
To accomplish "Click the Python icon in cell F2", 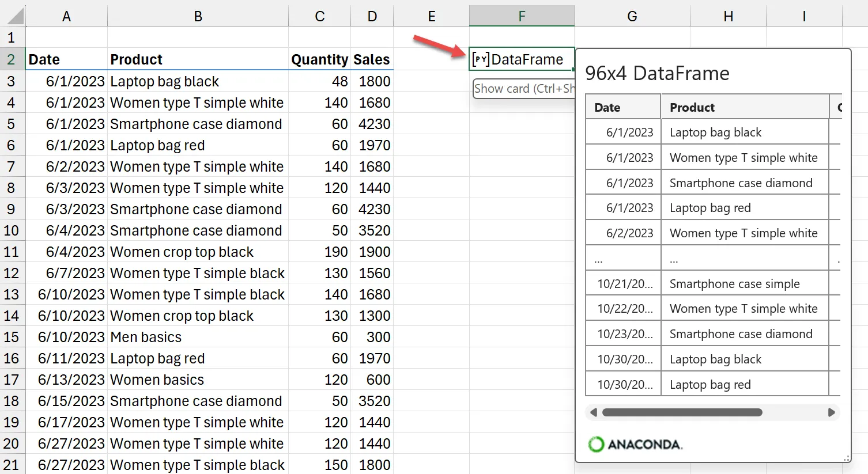I will point(481,59).
